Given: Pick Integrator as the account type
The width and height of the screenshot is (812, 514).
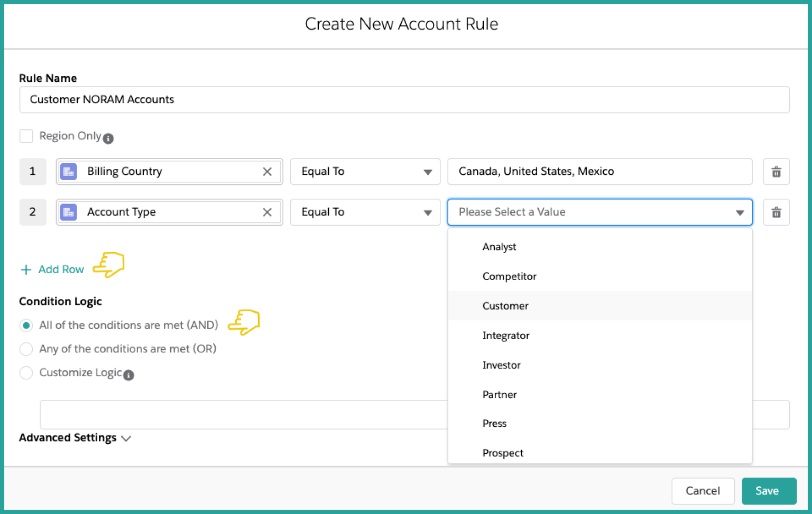Looking at the screenshot, I should pyautogui.click(x=600, y=335).
